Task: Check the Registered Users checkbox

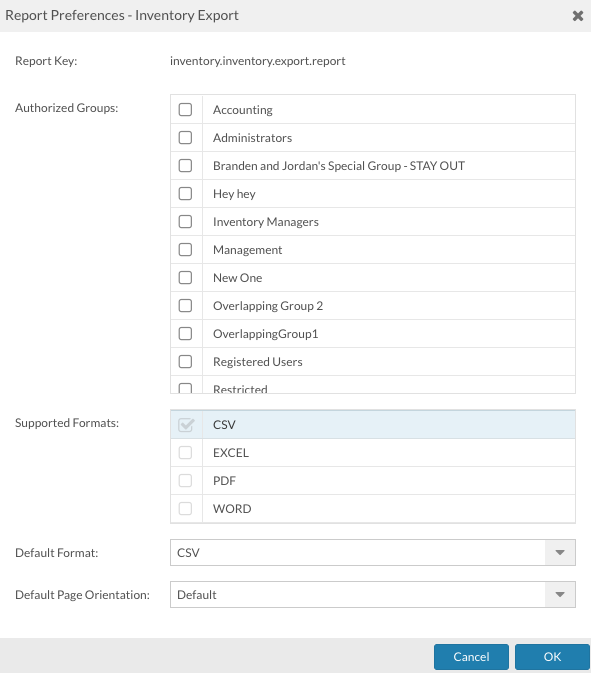Action: 185,362
